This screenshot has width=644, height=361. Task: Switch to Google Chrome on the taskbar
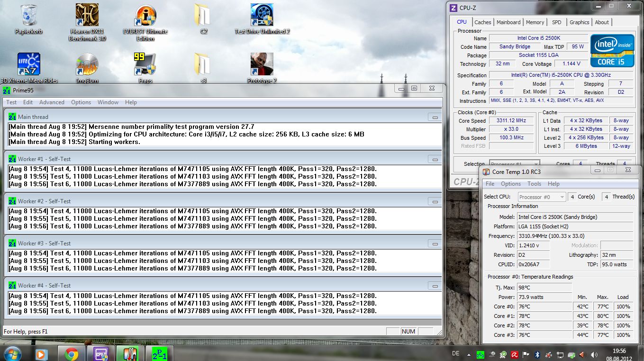pyautogui.click(x=72, y=353)
